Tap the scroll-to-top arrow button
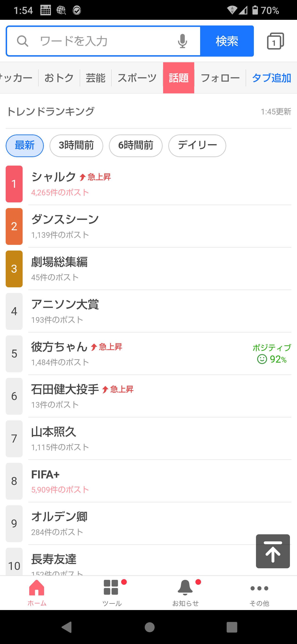The height and width of the screenshot is (644, 297). (273, 551)
